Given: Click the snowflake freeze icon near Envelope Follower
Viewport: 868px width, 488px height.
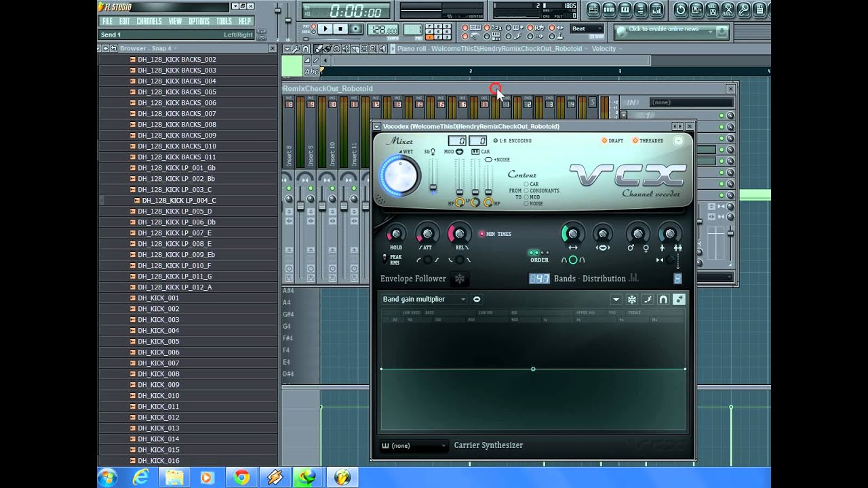Looking at the screenshot, I should click(x=460, y=279).
